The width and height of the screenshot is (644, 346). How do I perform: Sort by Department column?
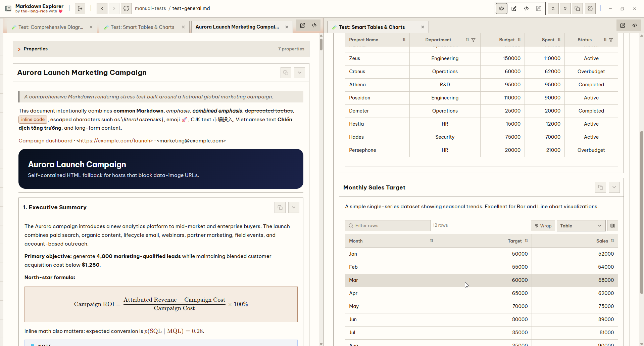467,40
